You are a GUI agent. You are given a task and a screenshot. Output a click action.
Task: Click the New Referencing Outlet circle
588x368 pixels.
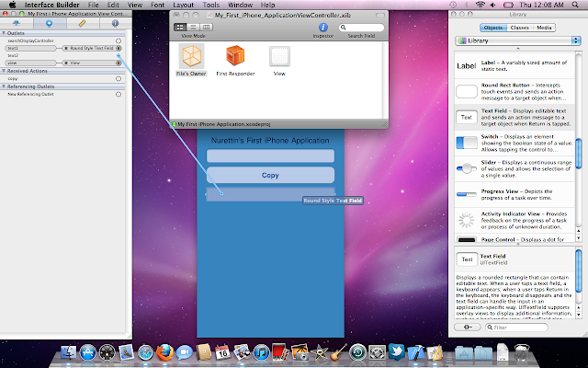pos(119,94)
